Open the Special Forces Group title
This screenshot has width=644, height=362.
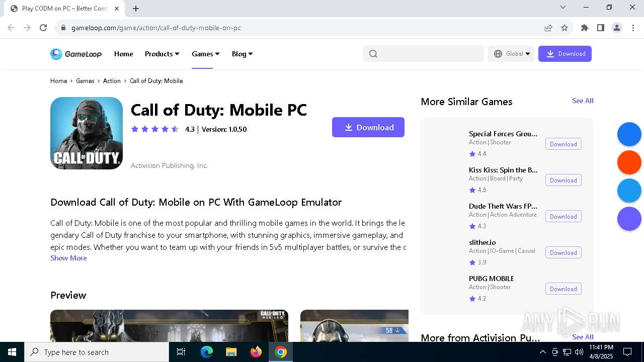503,134
